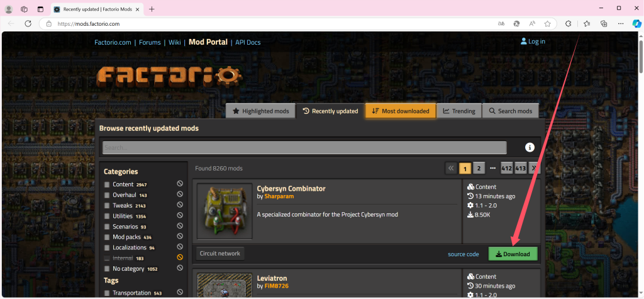Viewport: 644px width, 299px height.
Task: Open the read aloud icon
Action: click(x=532, y=24)
